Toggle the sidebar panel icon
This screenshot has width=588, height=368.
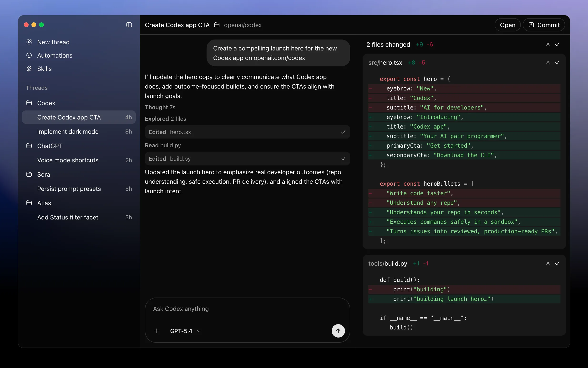(x=129, y=25)
